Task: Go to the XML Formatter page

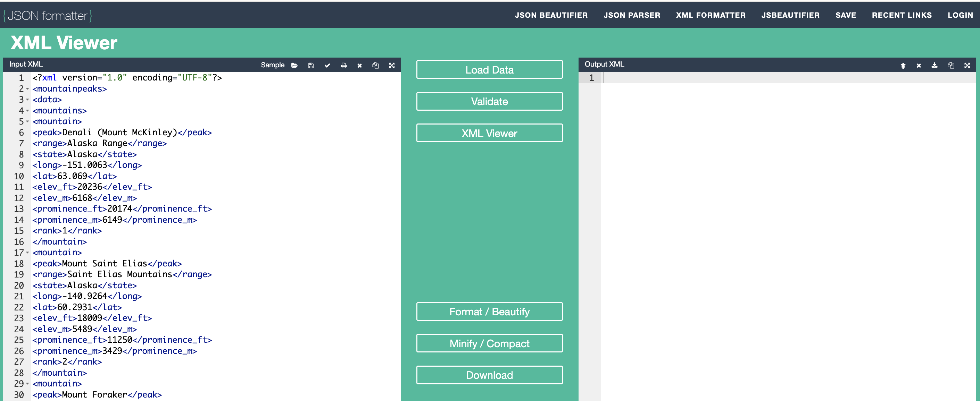Action: click(710, 15)
